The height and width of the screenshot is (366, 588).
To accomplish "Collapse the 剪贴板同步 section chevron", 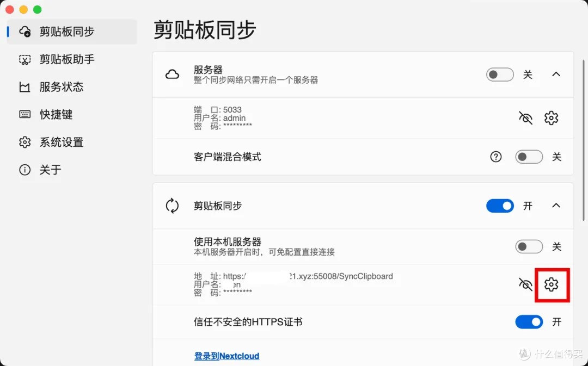I will (x=556, y=205).
